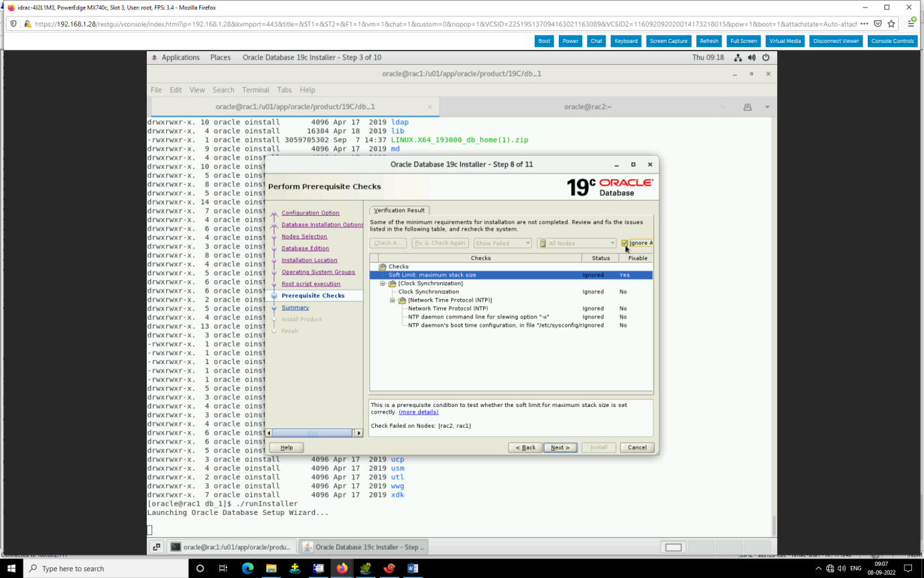Image resolution: width=924 pixels, height=578 pixels.
Task: Open Root script execution step
Action: (311, 284)
